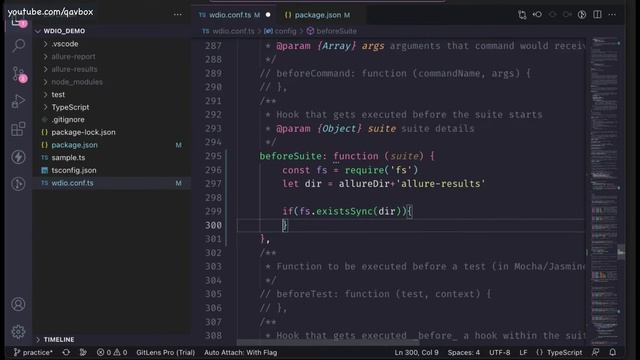Open tsconfig.json file
Viewport: 640px width, 360px height.
74,170
